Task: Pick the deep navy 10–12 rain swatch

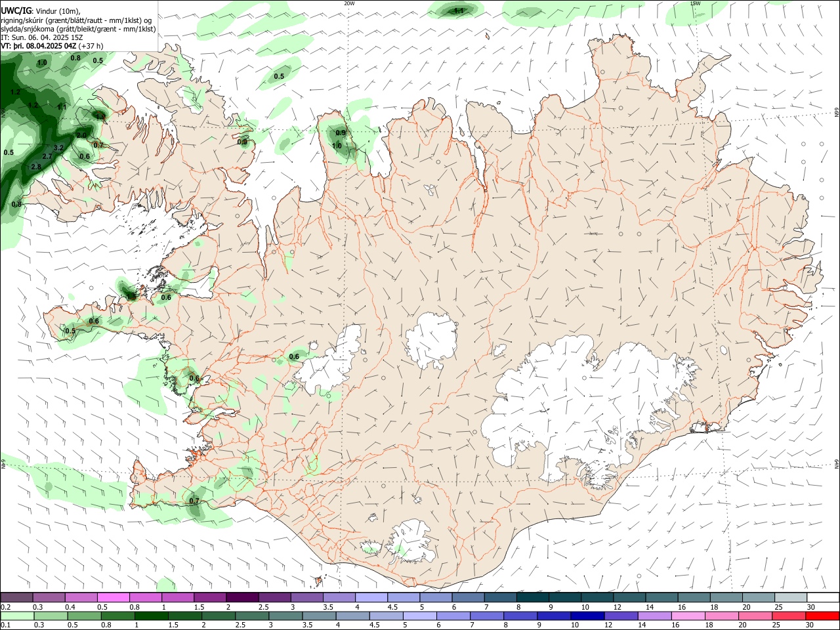Action: [x=587, y=616]
